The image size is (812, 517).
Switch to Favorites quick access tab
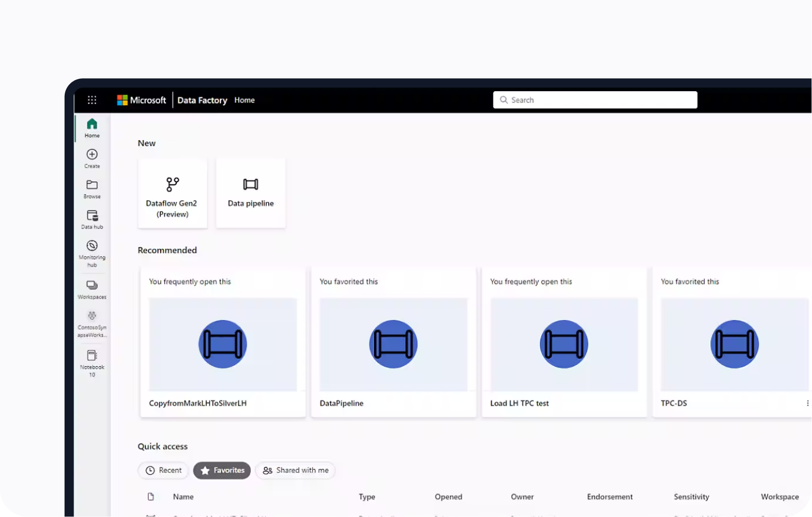tap(222, 470)
